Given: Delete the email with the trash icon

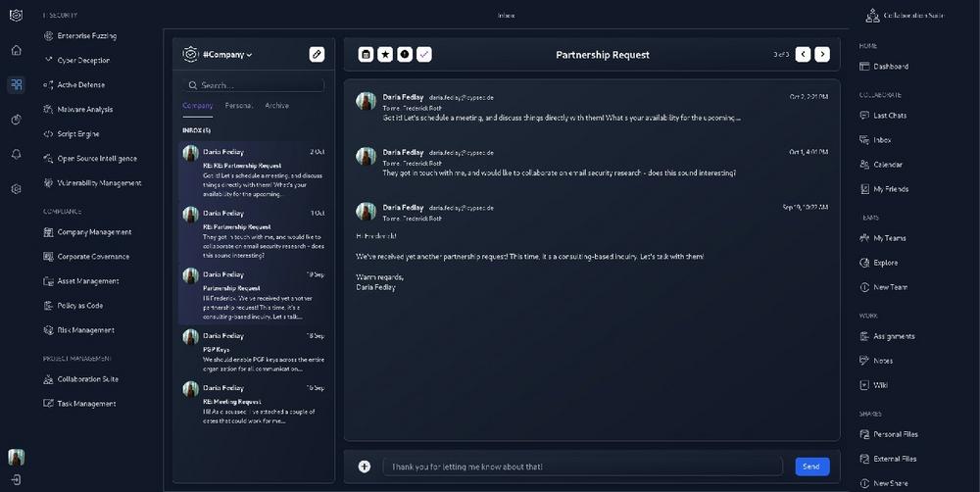Looking at the screenshot, I should [x=366, y=55].
